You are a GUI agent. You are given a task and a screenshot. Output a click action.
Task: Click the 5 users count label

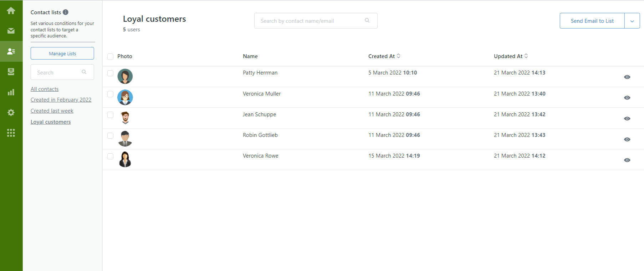coord(132,30)
